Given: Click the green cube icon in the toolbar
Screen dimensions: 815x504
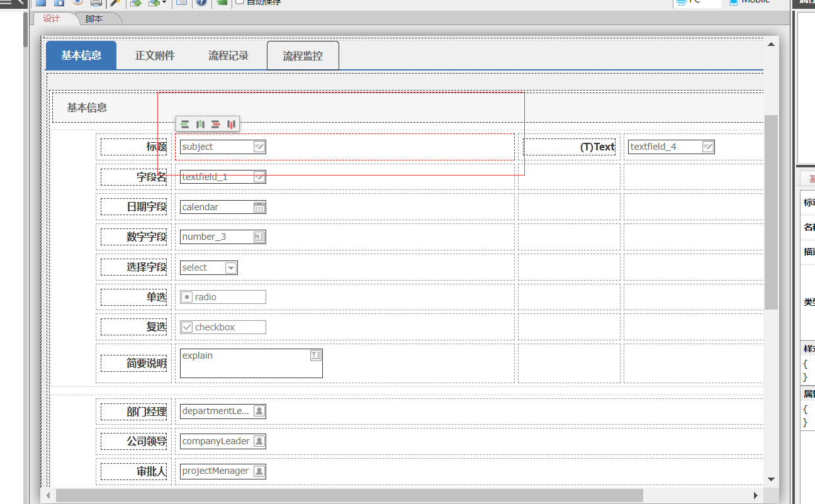Looking at the screenshot, I should coord(222,2).
